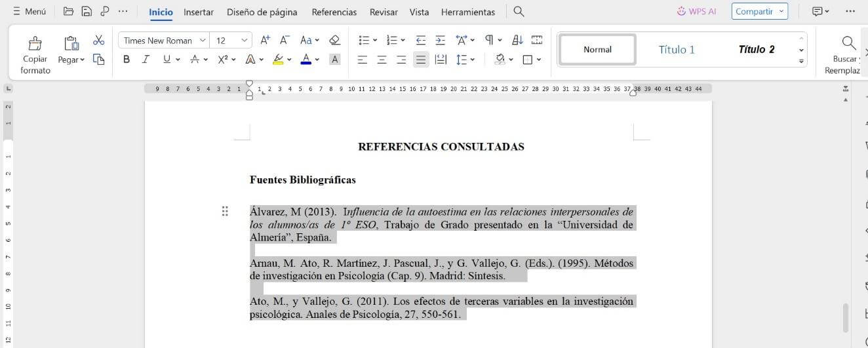This screenshot has height=348, width=868.
Task: Expand the borders dropdown arrow
Action: (x=539, y=60)
